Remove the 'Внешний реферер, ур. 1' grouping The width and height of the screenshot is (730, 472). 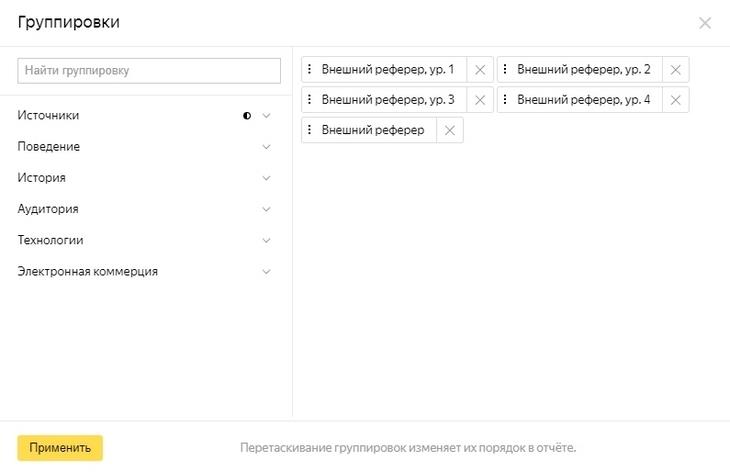tap(480, 70)
